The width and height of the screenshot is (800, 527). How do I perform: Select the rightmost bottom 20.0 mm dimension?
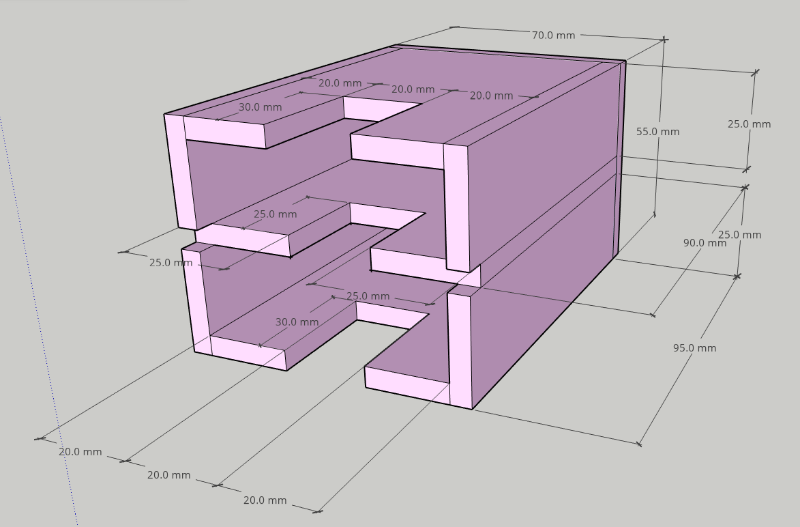265,500
